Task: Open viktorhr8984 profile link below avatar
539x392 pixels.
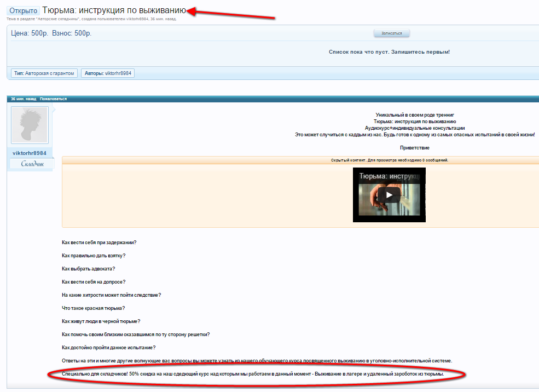Action: coord(30,153)
